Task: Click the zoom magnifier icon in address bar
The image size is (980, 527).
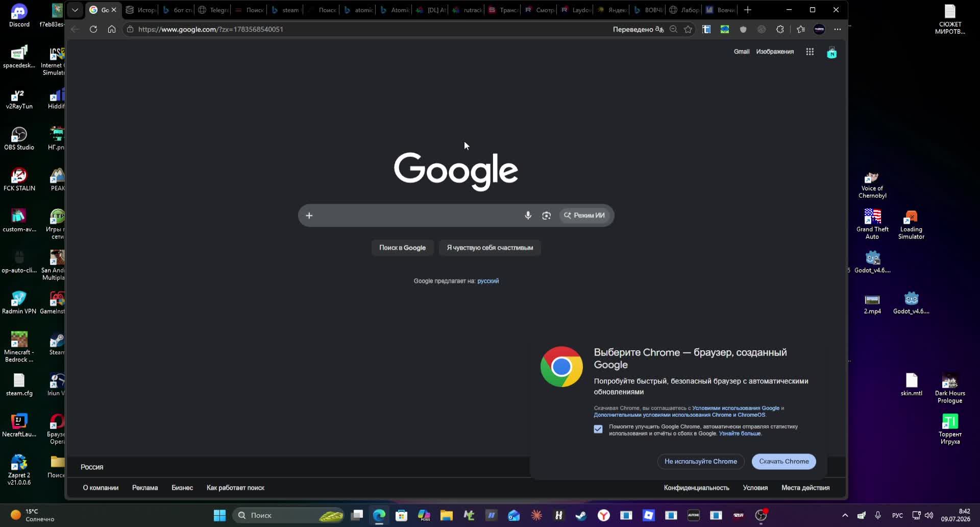Action: [x=674, y=29]
